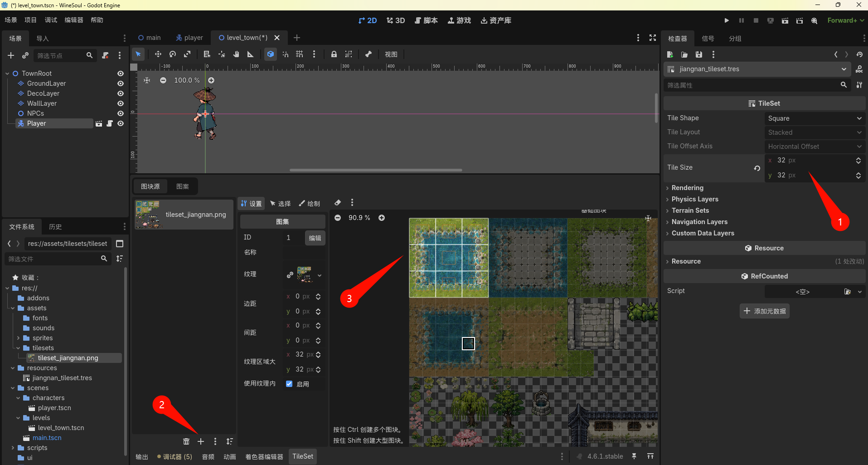This screenshot has height=465, width=868.
Task: Expand the Custom Data Layers section
Action: coord(703,233)
